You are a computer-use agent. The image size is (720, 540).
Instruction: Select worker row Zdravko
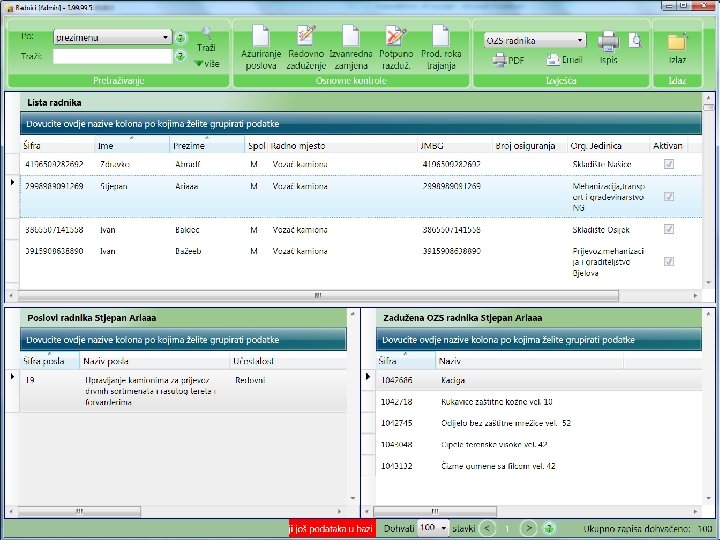(360, 164)
